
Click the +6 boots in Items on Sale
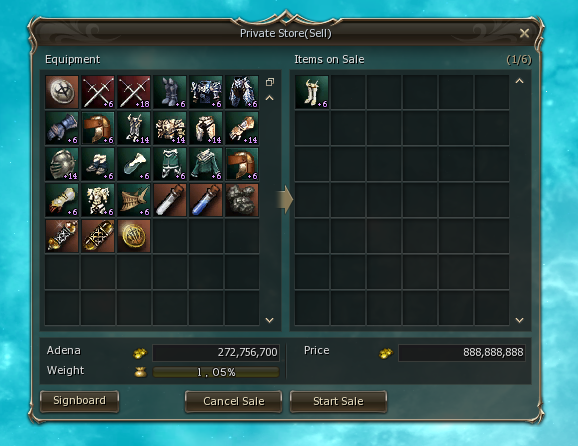pyautogui.click(x=311, y=92)
